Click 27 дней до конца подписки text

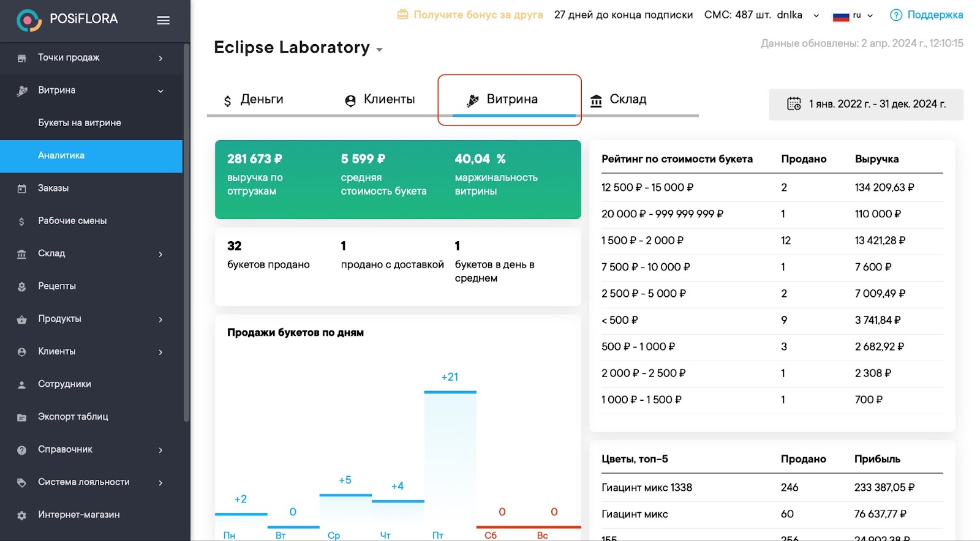[x=624, y=15]
